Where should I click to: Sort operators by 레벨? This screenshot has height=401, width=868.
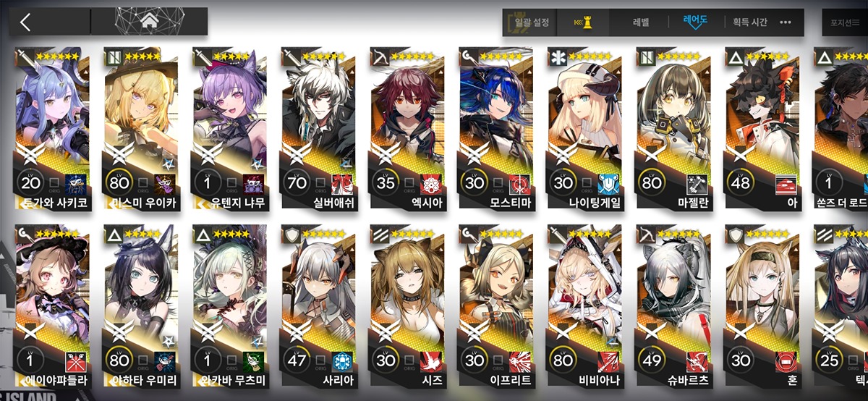click(x=640, y=22)
